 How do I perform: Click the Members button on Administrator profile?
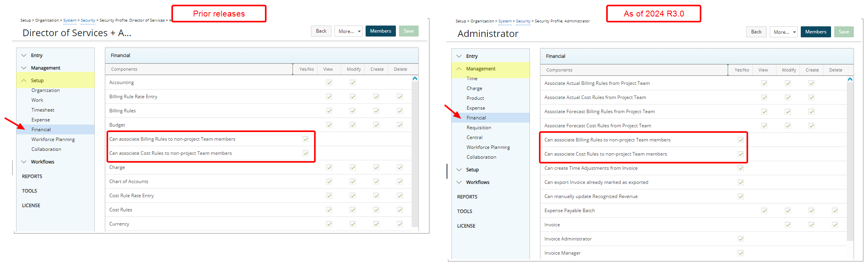[x=815, y=32]
